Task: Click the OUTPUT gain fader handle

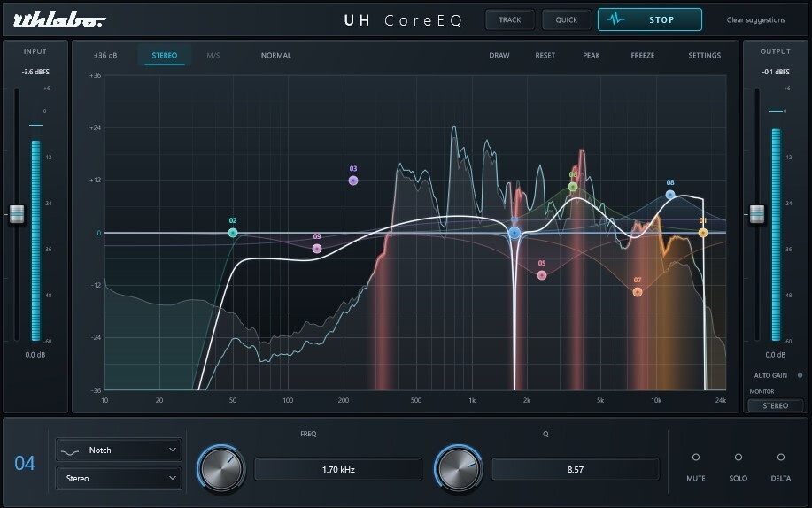Action: (757, 214)
